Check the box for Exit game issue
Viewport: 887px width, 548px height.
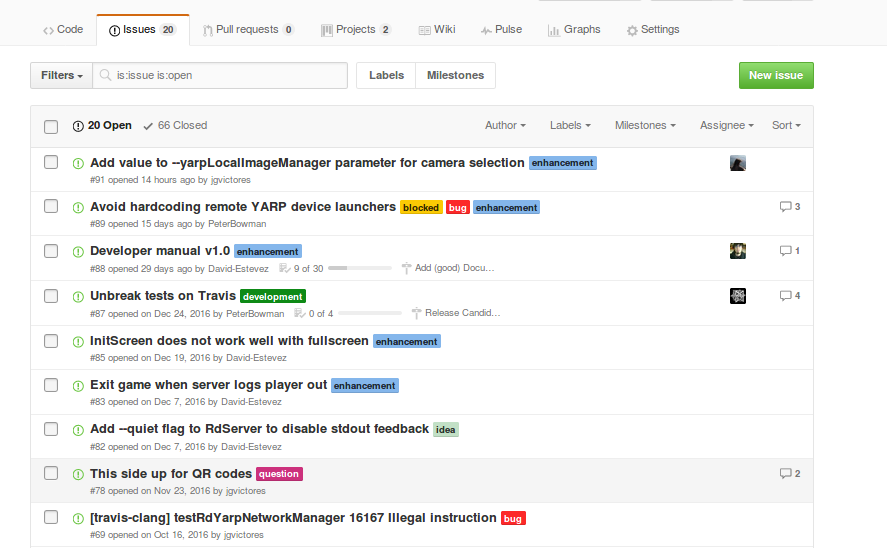pyautogui.click(x=51, y=385)
